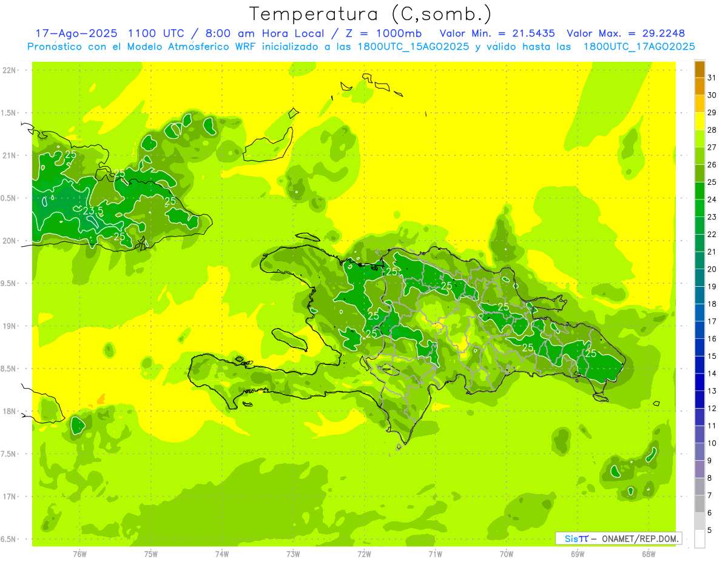This screenshot has height=562, width=728.
Task: Click the '22N' latitude label
Action: pyautogui.click(x=8, y=70)
